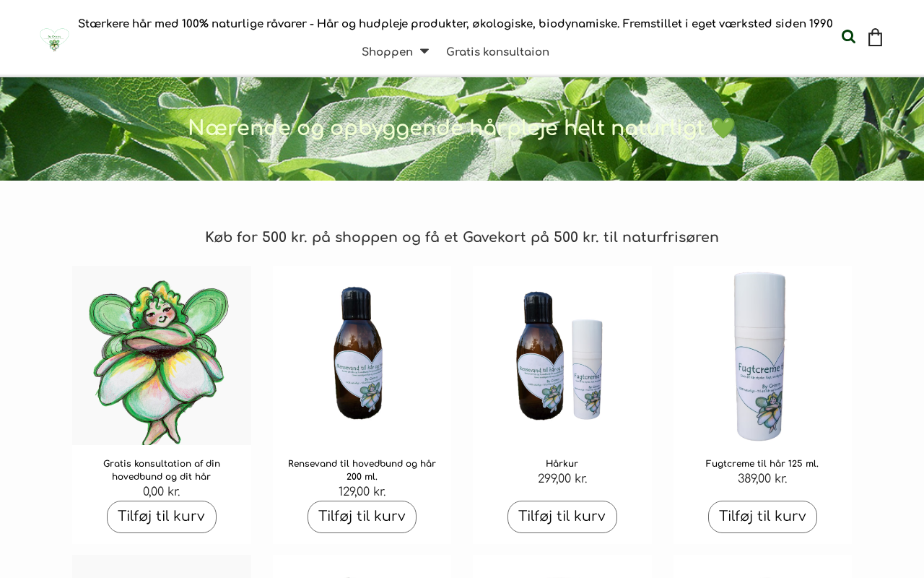Click the green heart in banner heading

click(x=723, y=128)
